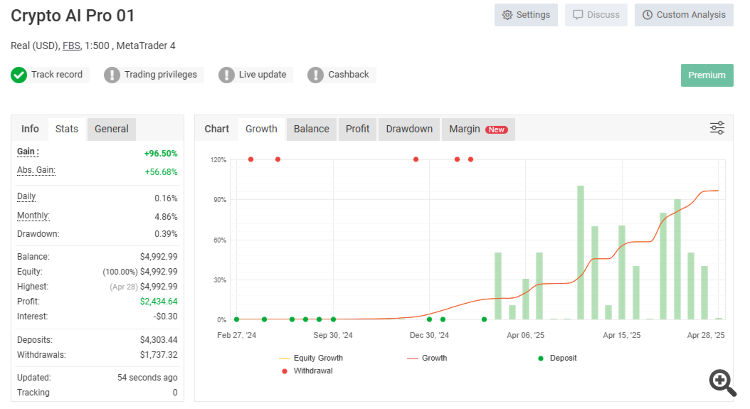The height and width of the screenshot is (409, 750).
Task: Open the FBS broker link
Action: point(71,46)
